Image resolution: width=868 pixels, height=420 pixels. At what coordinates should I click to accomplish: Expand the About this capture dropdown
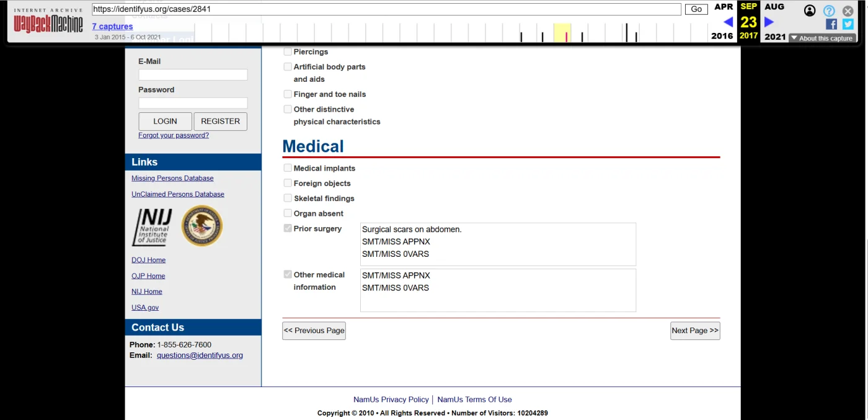tap(822, 38)
